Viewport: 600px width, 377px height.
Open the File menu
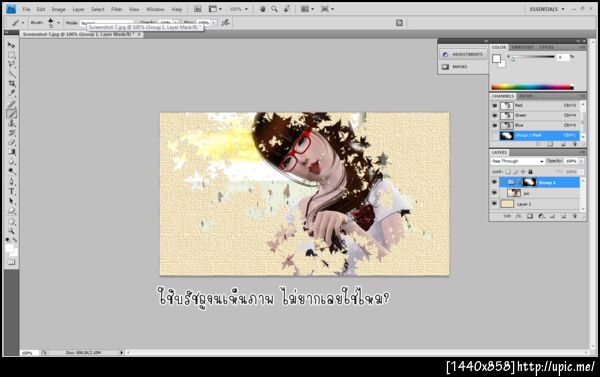pyautogui.click(x=26, y=9)
